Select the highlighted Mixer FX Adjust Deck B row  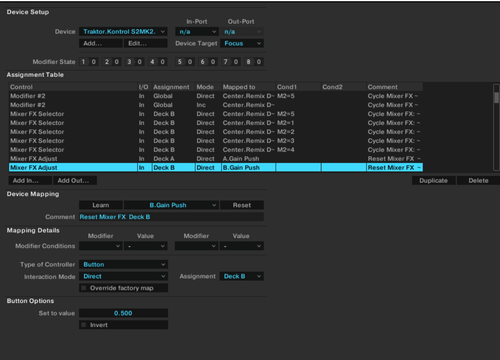[216, 168]
